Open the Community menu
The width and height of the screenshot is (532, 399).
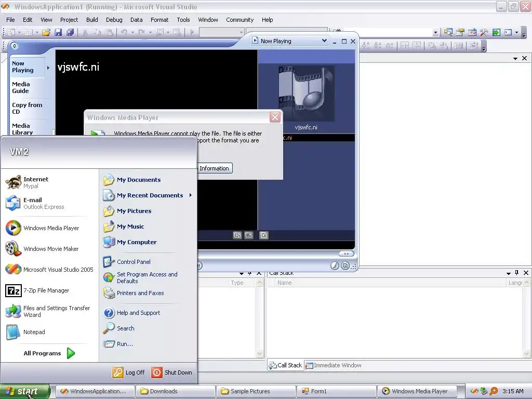[240, 20]
